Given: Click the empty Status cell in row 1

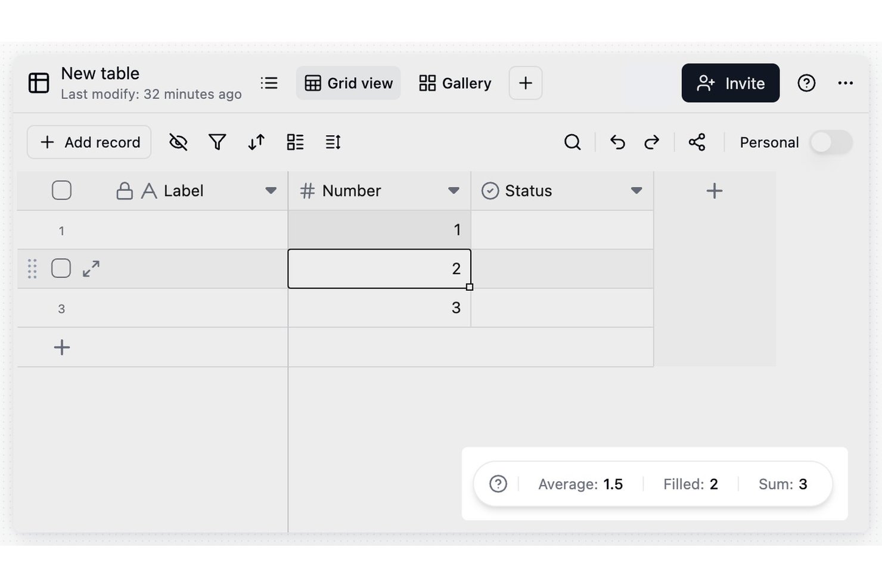Looking at the screenshot, I should coord(562,230).
